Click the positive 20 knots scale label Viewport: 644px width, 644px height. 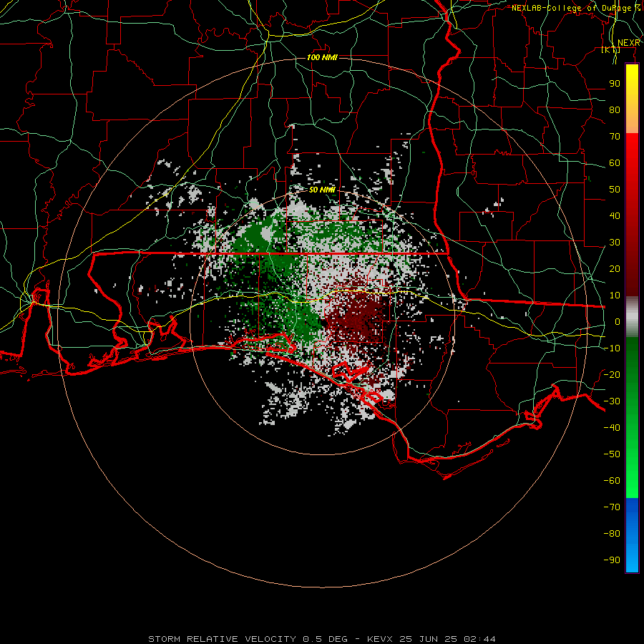[615, 269]
